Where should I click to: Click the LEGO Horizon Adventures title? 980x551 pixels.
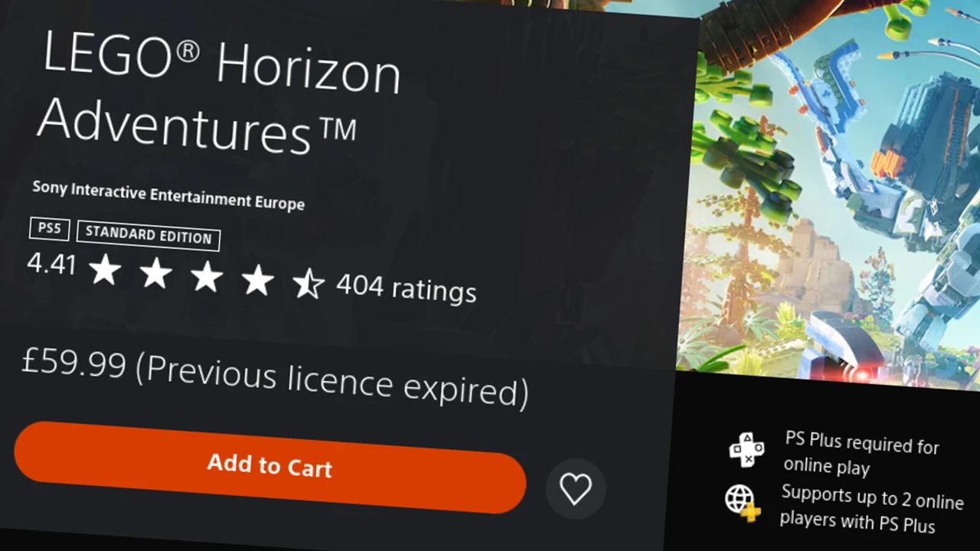(x=218, y=94)
